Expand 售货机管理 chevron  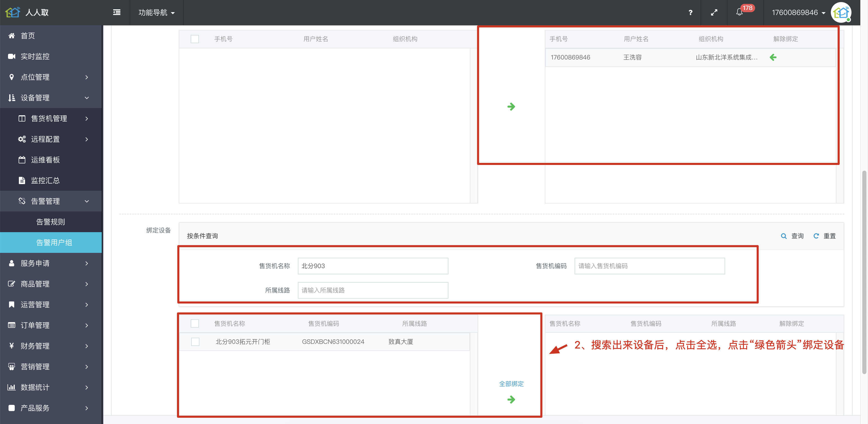pyautogui.click(x=87, y=118)
